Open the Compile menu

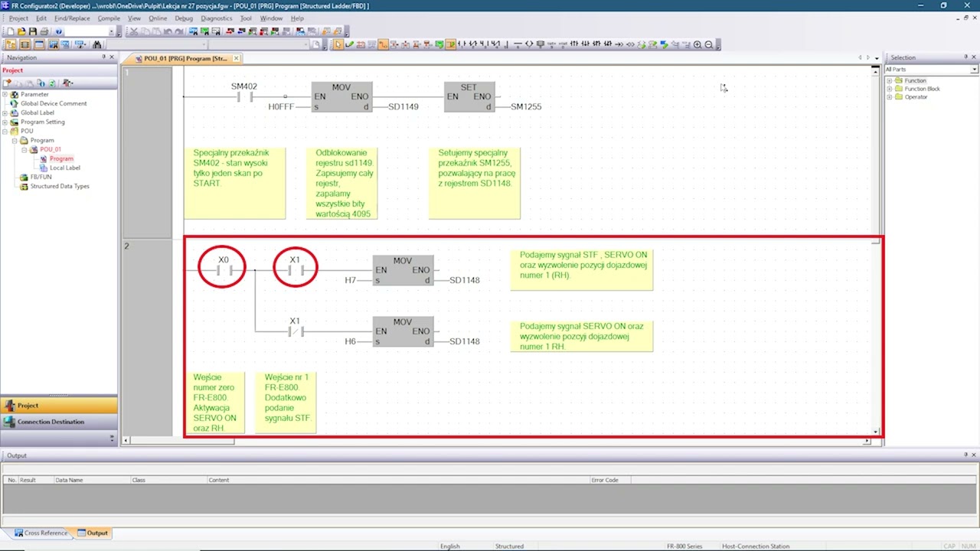109,18
